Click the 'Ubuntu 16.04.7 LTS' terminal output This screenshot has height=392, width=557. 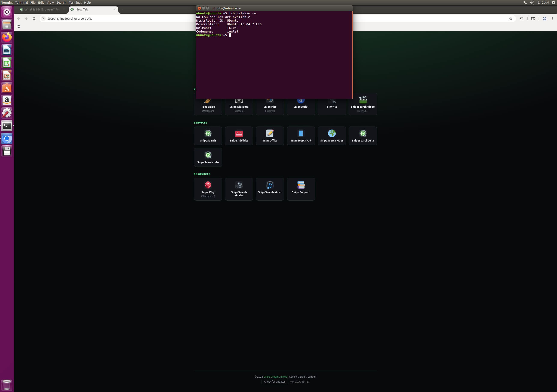[x=244, y=24]
